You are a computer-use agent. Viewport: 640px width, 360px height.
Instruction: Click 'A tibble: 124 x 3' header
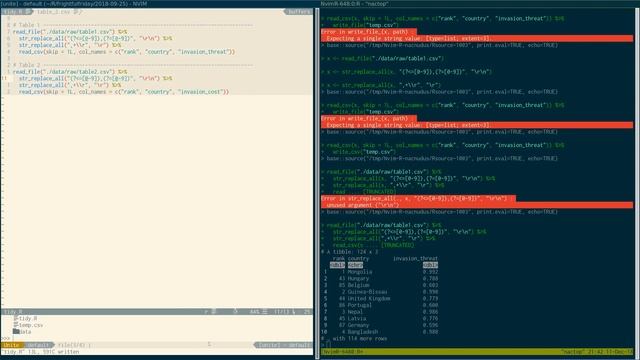coord(350,252)
